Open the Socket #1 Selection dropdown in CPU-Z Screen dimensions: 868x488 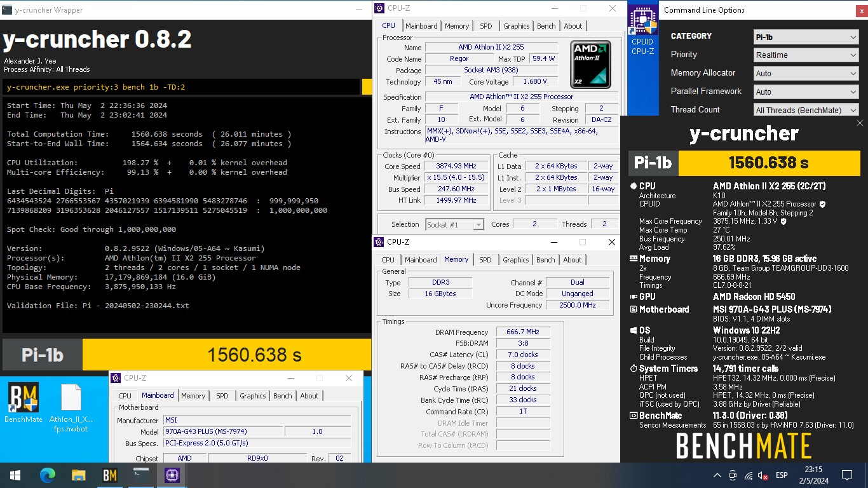(x=454, y=224)
